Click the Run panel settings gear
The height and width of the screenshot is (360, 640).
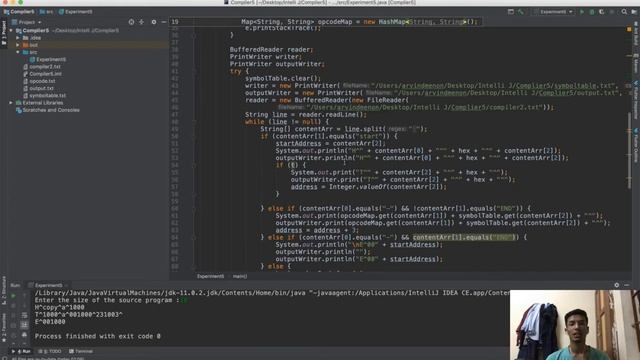coord(616,285)
